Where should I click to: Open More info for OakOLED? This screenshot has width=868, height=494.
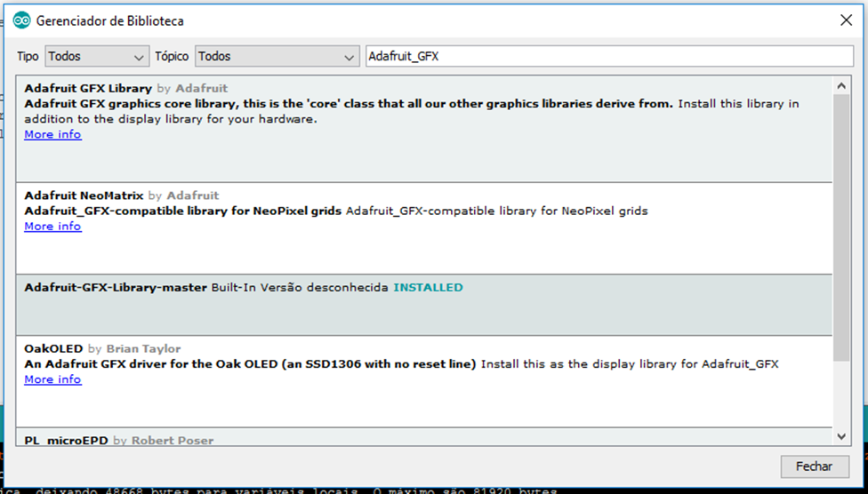[x=52, y=379]
